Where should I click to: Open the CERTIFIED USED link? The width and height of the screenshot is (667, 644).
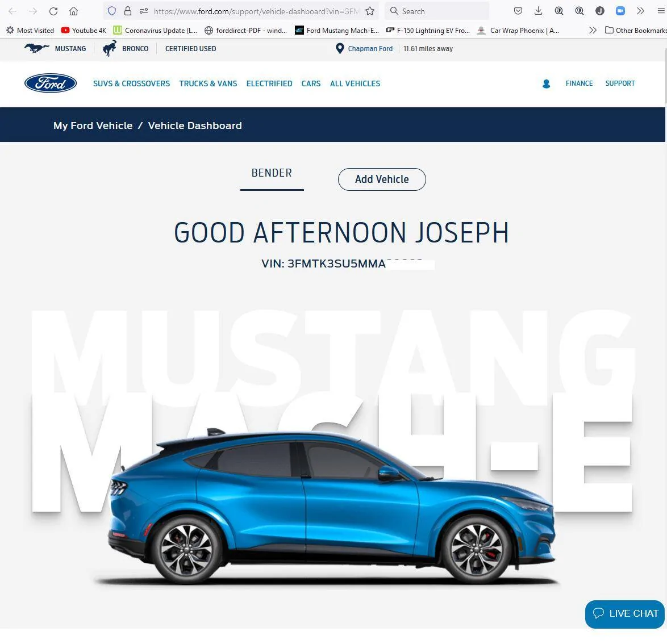point(190,48)
